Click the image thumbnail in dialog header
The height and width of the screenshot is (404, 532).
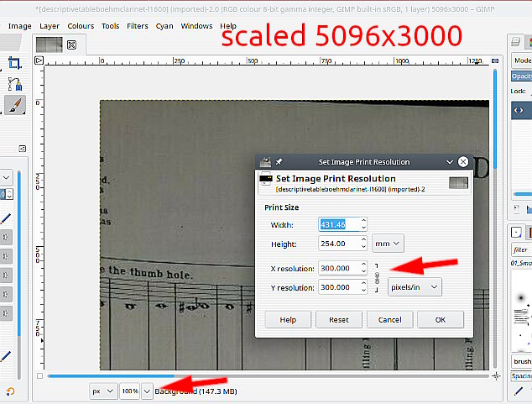pyautogui.click(x=458, y=182)
